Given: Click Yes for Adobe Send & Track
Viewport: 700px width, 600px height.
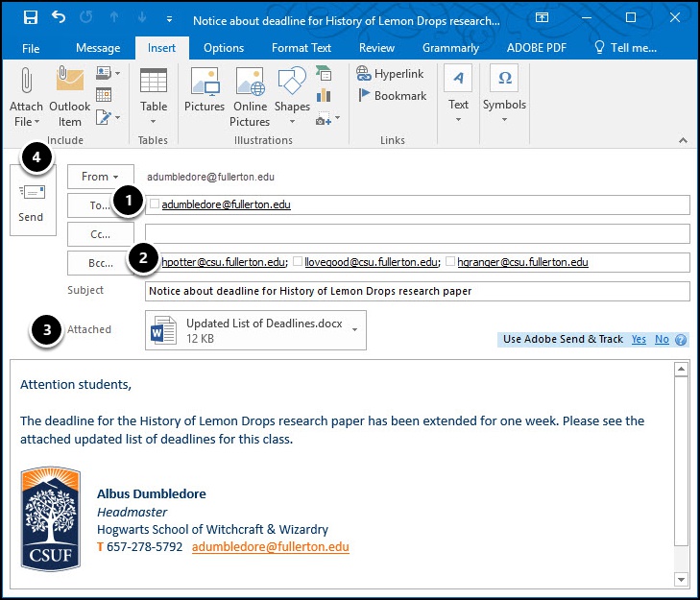Looking at the screenshot, I should (639, 339).
